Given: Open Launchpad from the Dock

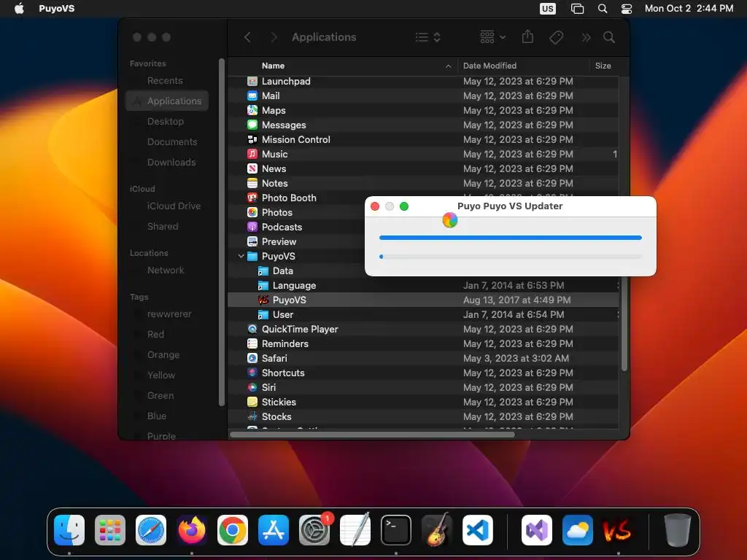Looking at the screenshot, I should pyautogui.click(x=110, y=530).
